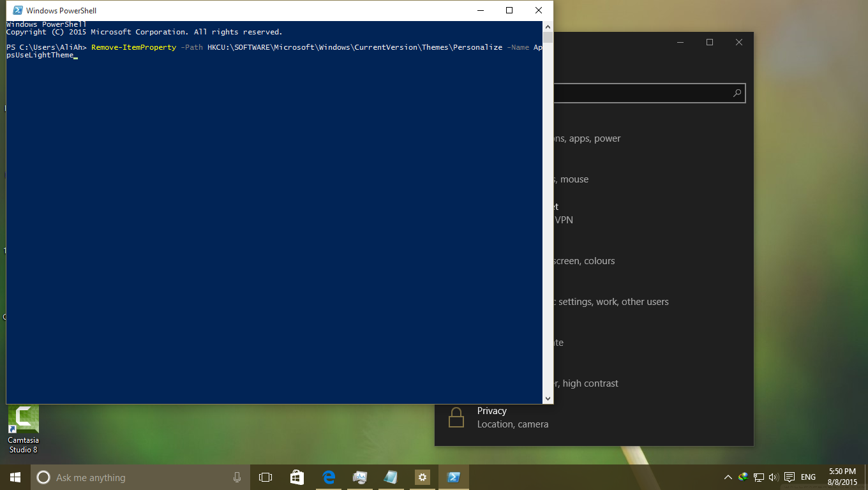This screenshot has width=868, height=490.
Task: Click the network icon in the system tray
Action: pos(758,477)
